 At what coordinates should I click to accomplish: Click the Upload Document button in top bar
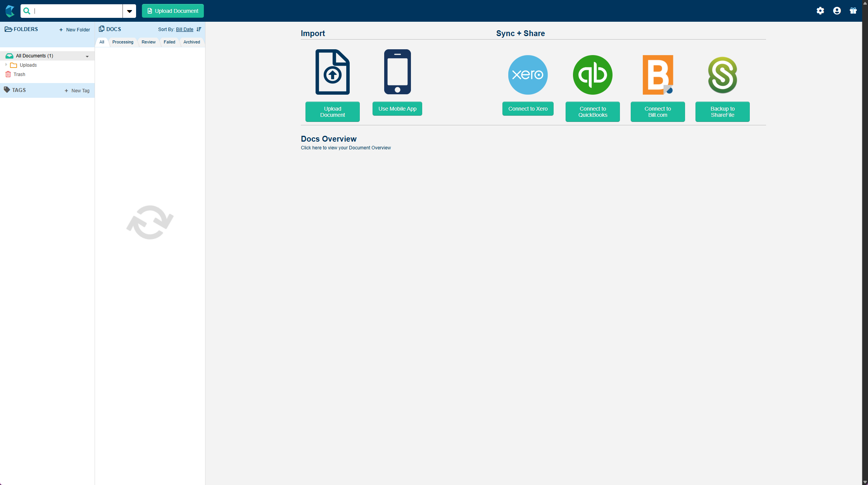[x=173, y=11]
